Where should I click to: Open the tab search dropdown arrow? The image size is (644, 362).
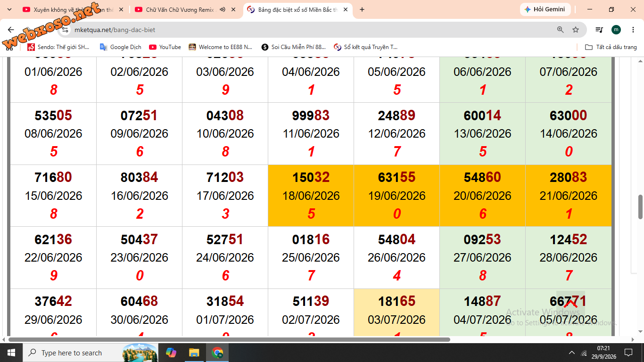pos(9,9)
